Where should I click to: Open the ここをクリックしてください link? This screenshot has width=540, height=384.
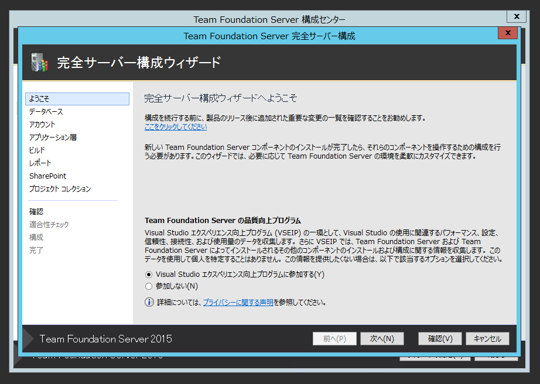point(176,127)
